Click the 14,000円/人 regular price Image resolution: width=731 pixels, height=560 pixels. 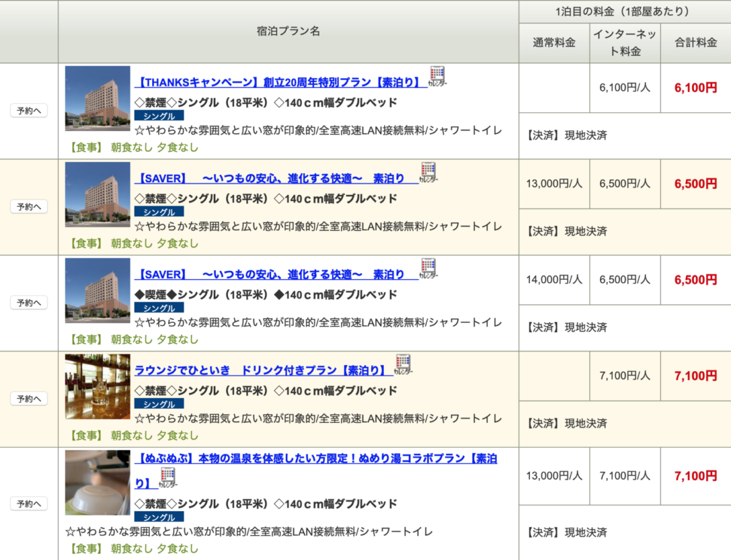(554, 280)
